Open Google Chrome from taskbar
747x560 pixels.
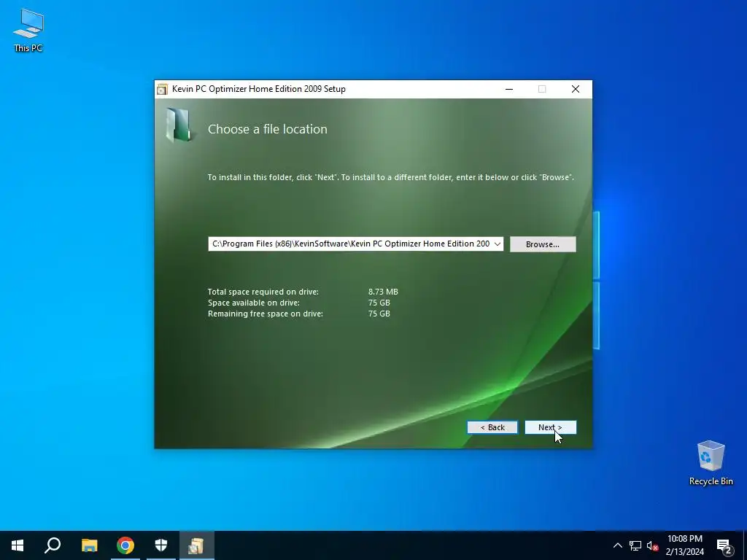[x=125, y=545]
